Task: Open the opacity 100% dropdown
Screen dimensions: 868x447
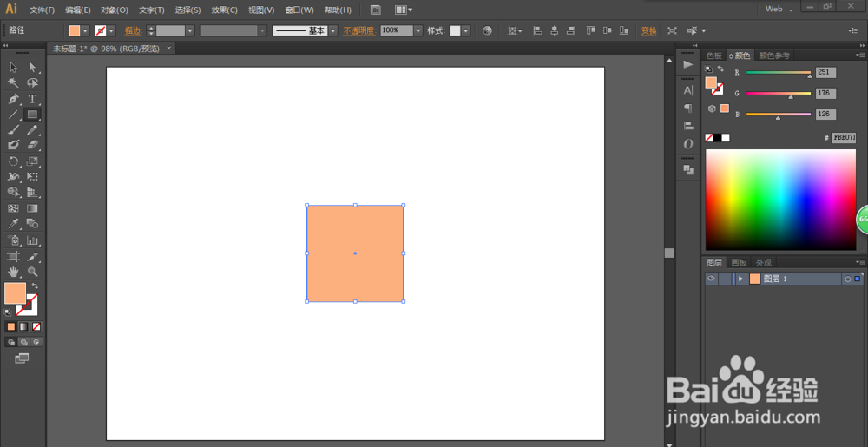Action: coord(418,31)
